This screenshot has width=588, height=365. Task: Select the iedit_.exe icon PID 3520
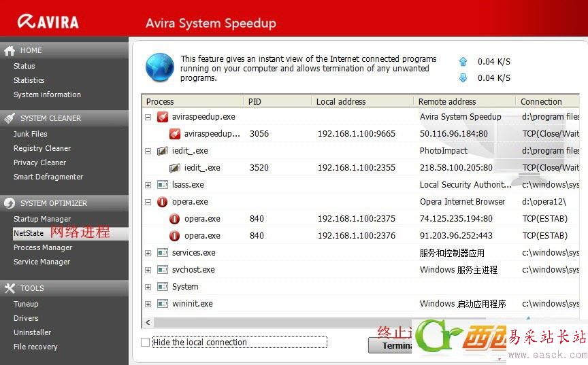(175, 168)
